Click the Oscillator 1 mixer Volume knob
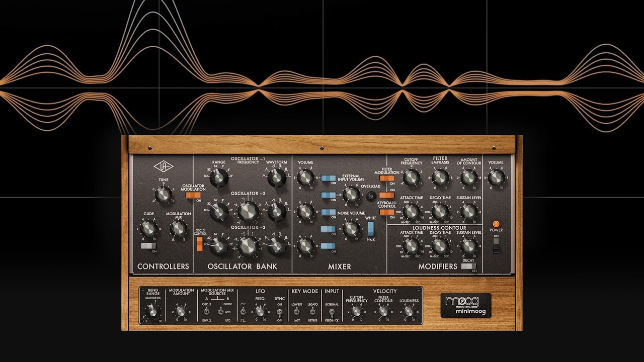The width and height of the screenshot is (644, 362). point(305,177)
